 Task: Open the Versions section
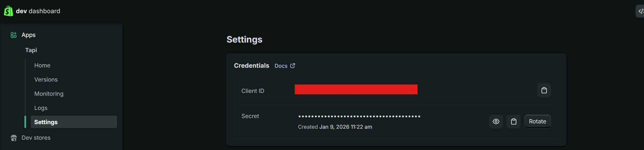click(x=46, y=79)
